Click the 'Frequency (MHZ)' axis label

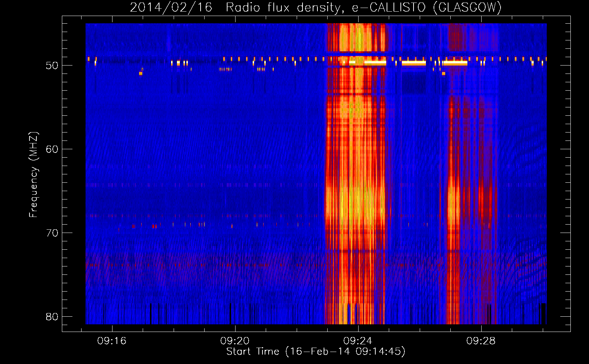[x=33, y=175]
